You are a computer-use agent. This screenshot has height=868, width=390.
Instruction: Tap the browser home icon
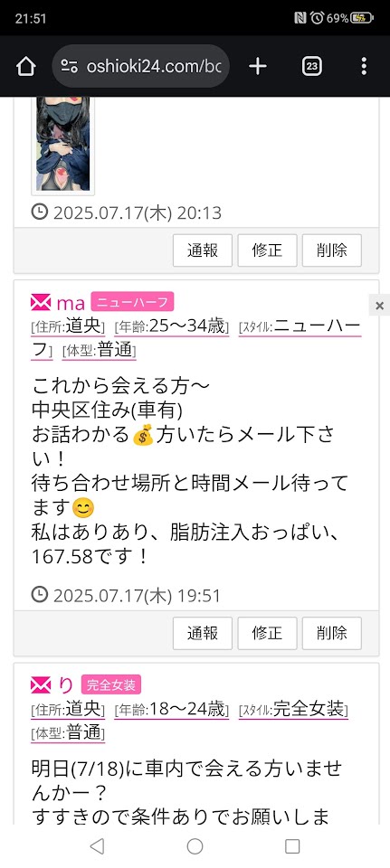coord(25,66)
